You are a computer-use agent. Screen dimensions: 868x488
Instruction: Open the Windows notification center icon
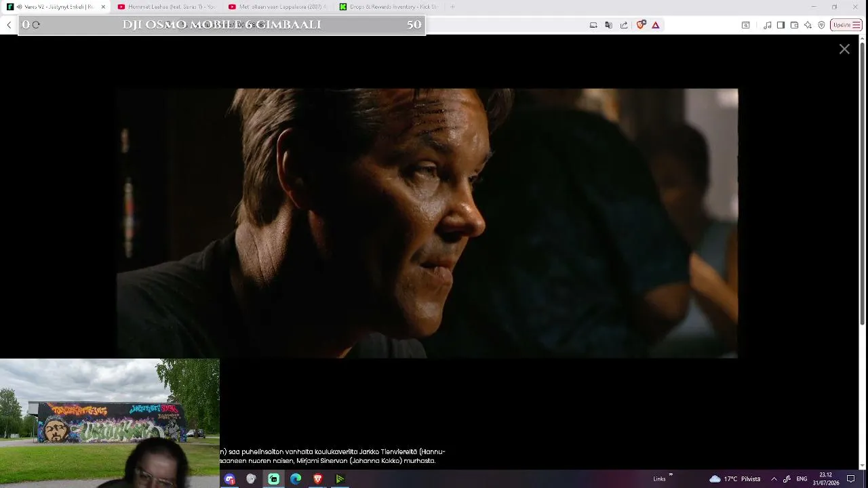point(851,479)
